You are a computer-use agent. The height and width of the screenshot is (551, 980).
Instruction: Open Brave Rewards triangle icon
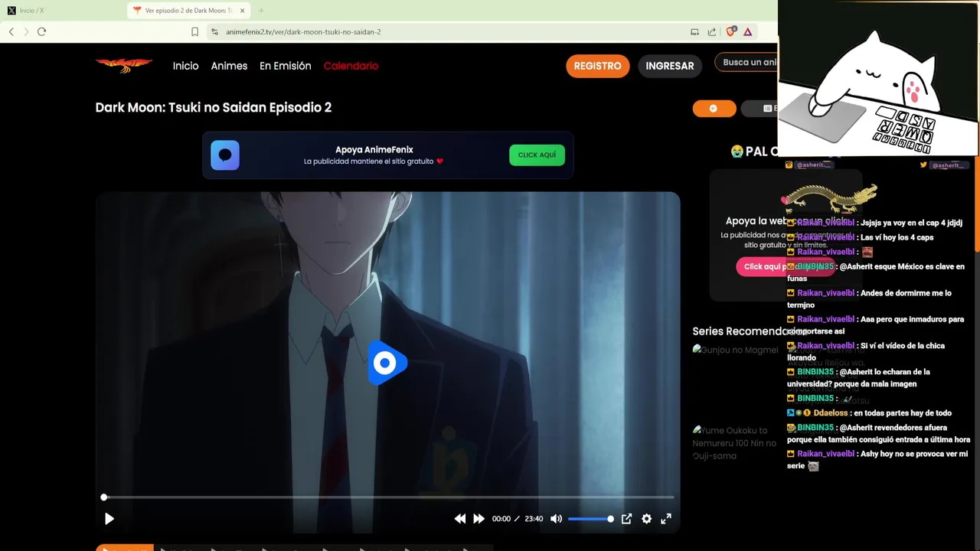tap(748, 31)
